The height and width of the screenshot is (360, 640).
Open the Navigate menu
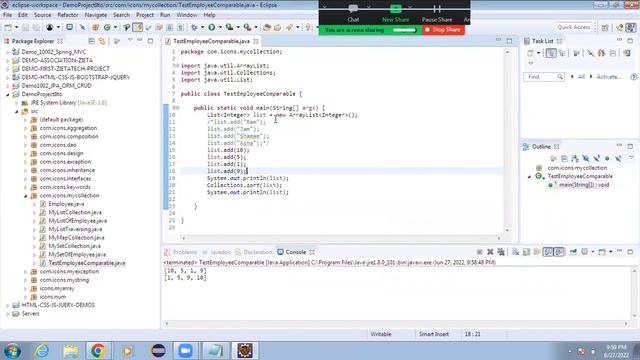click(96, 15)
